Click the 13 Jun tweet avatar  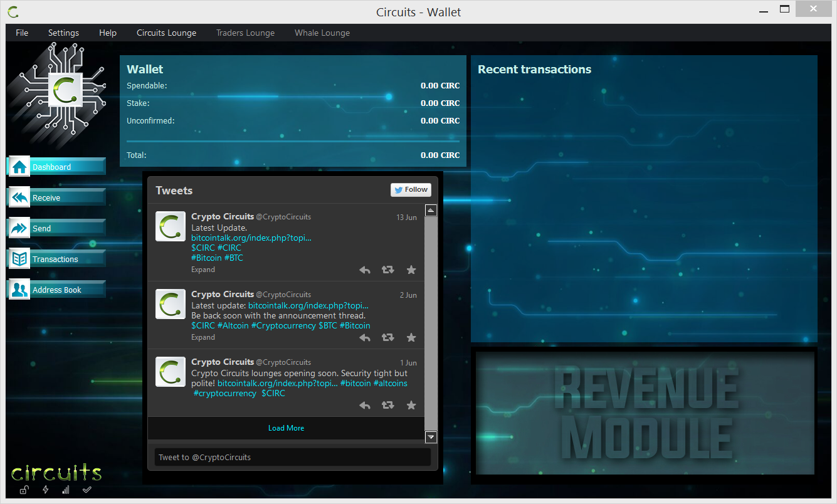coord(171,226)
